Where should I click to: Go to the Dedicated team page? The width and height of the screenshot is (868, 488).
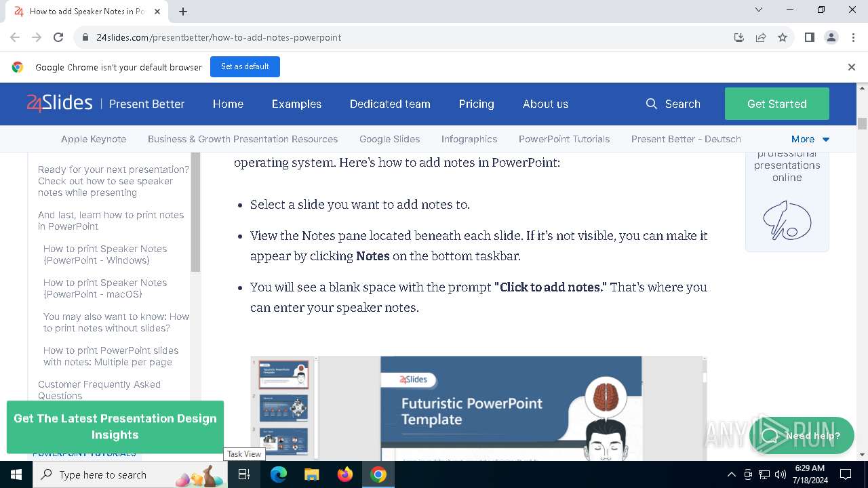tap(390, 104)
